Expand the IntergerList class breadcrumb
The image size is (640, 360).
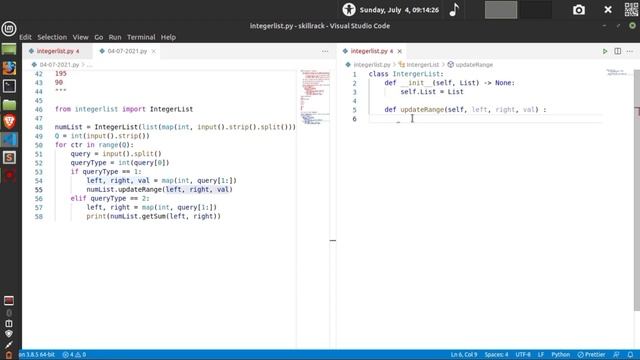pos(422,65)
